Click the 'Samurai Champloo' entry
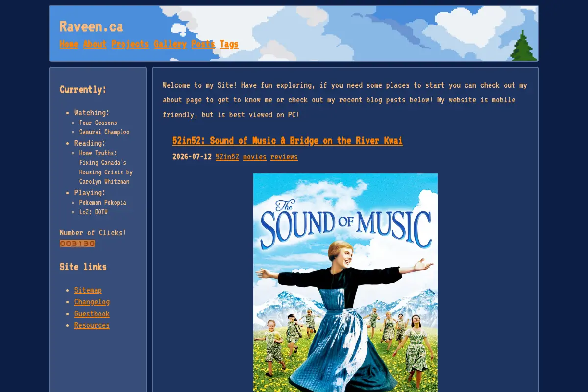 (104, 132)
